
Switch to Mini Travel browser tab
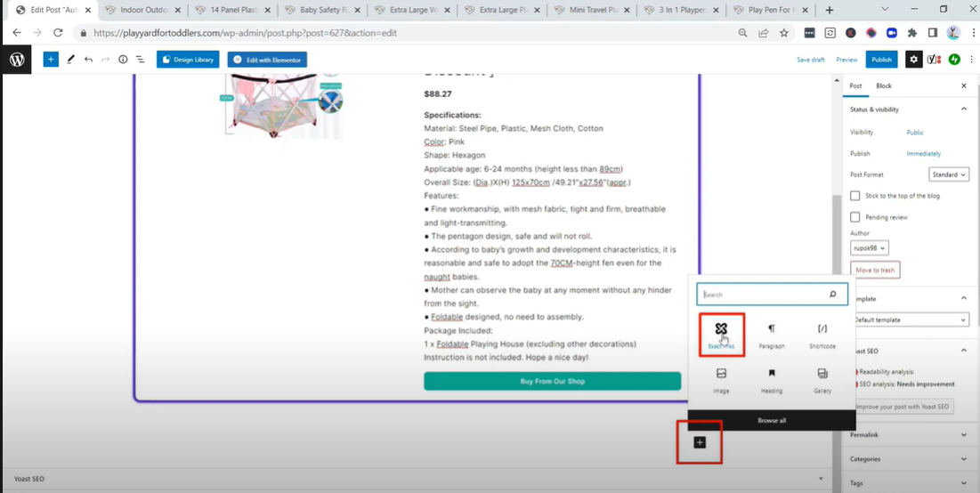[592, 10]
